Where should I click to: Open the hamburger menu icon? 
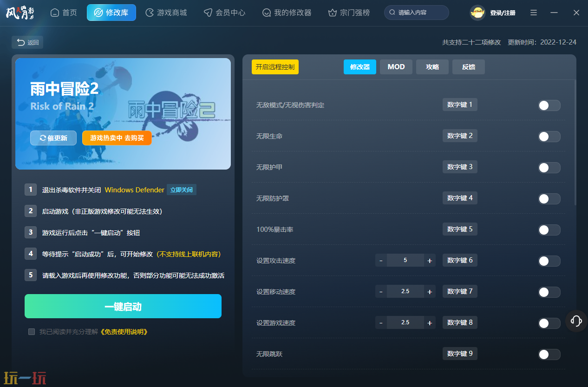534,13
